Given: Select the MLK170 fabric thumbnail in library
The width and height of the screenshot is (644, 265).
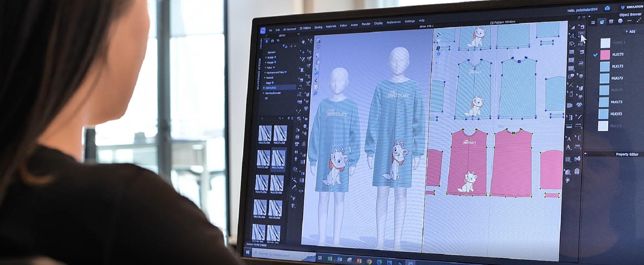Looking at the screenshot, I should pos(265,134).
